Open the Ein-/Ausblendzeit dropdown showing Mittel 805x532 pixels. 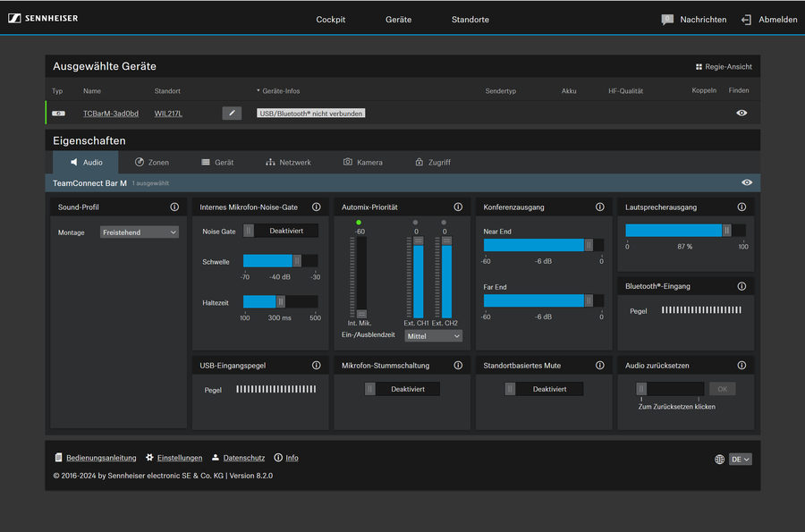pyautogui.click(x=433, y=336)
